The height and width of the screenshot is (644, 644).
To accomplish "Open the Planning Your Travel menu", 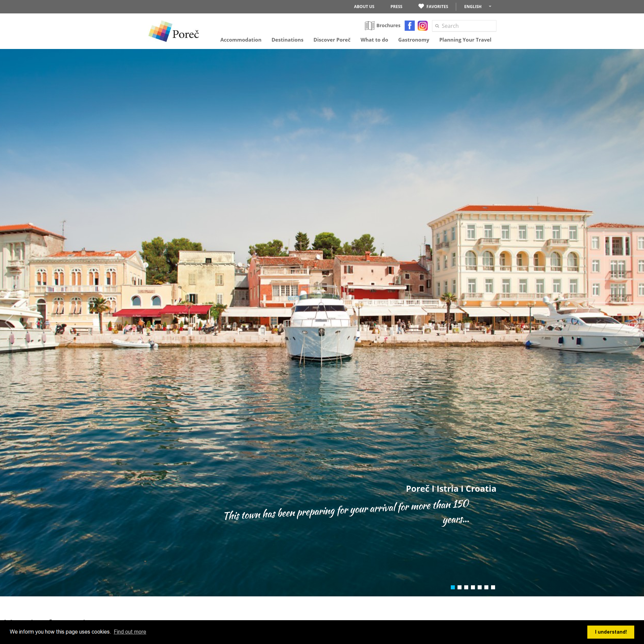I will pyautogui.click(x=465, y=40).
